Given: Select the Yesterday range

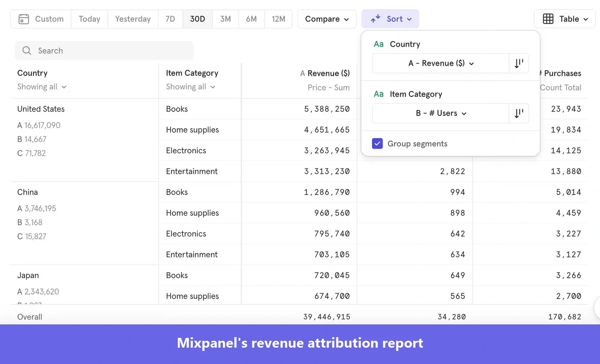Looking at the screenshot, I should 133,19.
